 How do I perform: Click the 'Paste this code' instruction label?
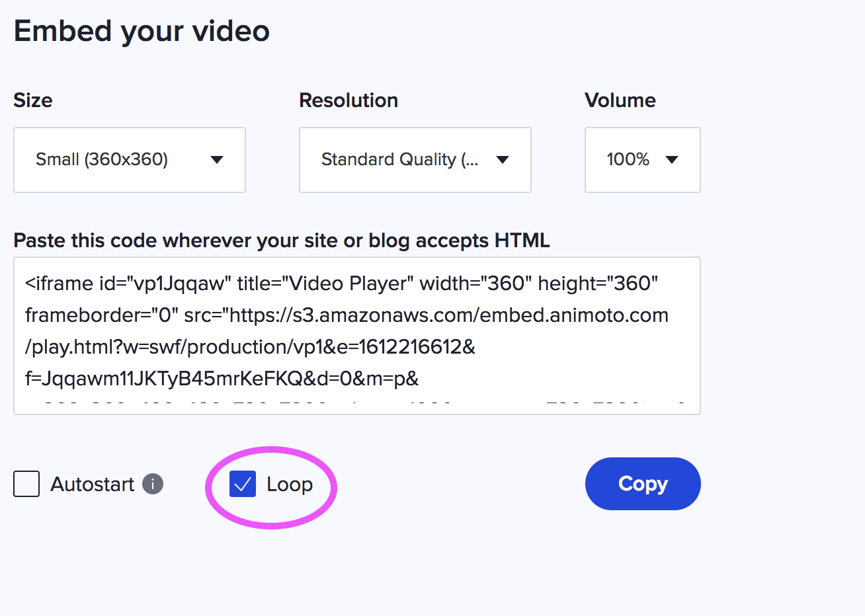click(282, 241)
